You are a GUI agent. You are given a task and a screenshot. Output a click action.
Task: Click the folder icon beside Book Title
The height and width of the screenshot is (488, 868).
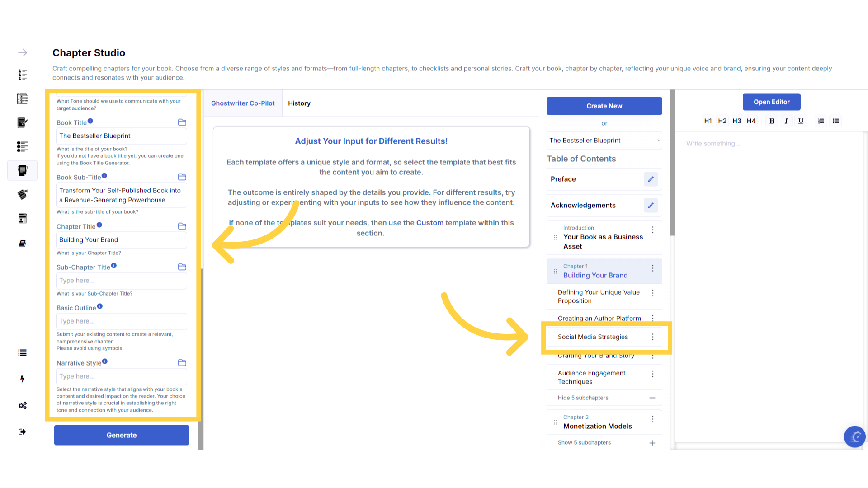coord(182,122)
